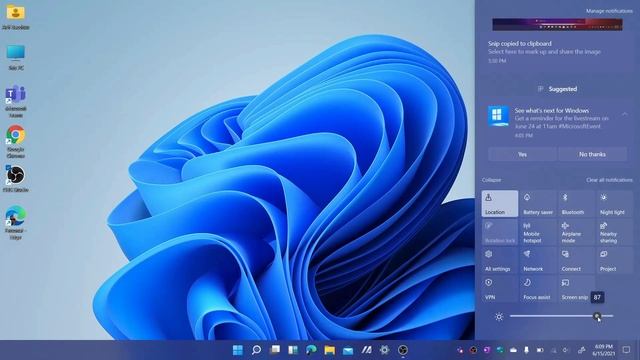Open the 'Snip copied to clipboard' notification
The width and height of the screenshot is (640, 360).
click(558, 52)
